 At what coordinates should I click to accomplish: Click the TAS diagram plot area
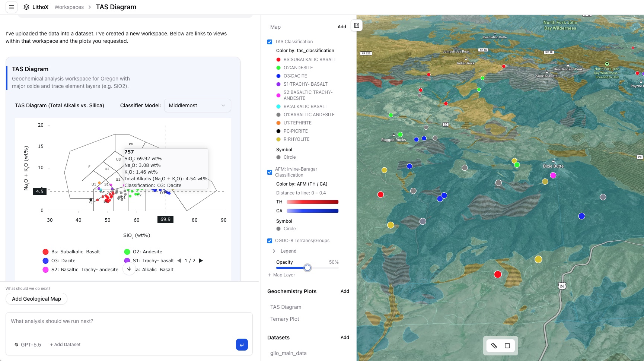(137, 168)
